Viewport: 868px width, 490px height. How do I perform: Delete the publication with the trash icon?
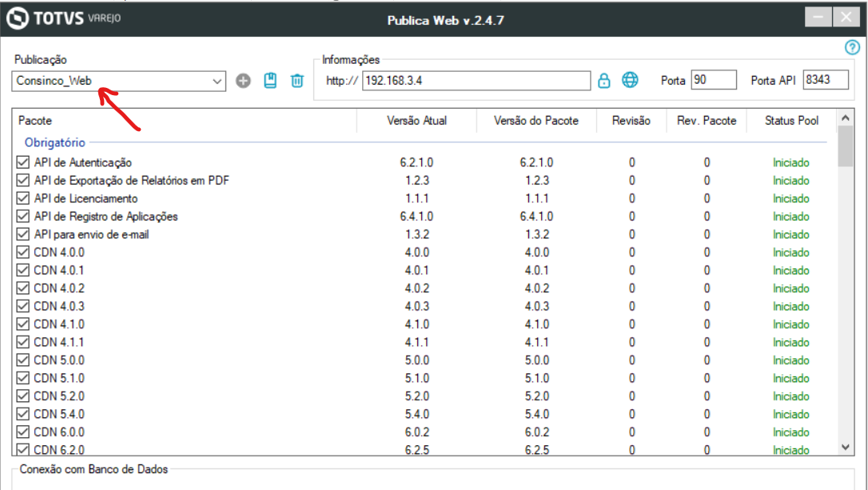pos(297,81)
